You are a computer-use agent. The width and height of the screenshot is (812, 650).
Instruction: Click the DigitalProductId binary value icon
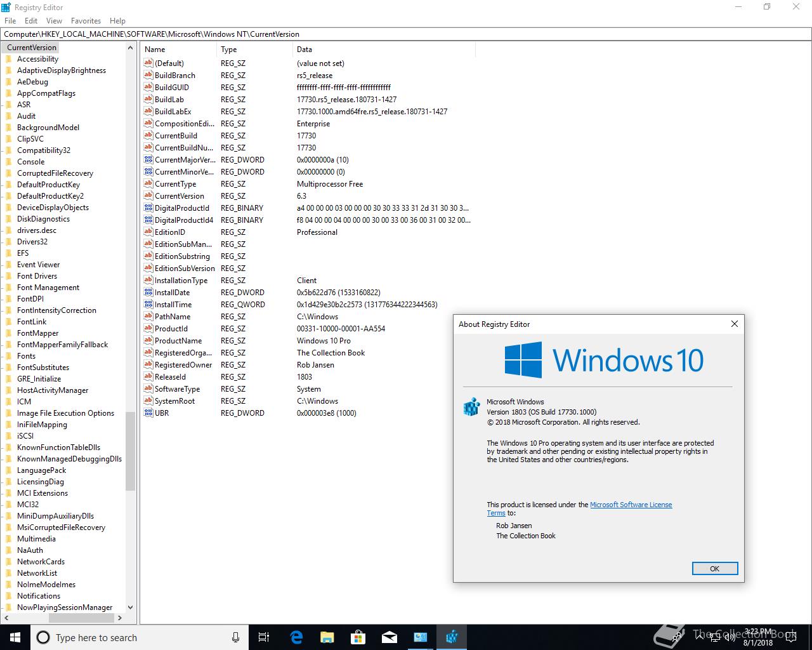point(148,208)
